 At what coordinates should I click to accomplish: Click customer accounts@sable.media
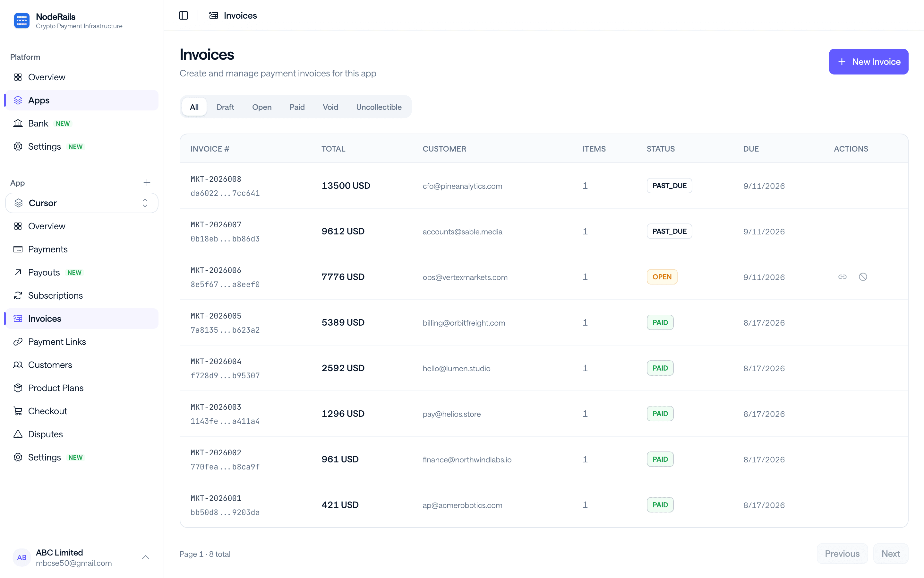pos(462,232)
